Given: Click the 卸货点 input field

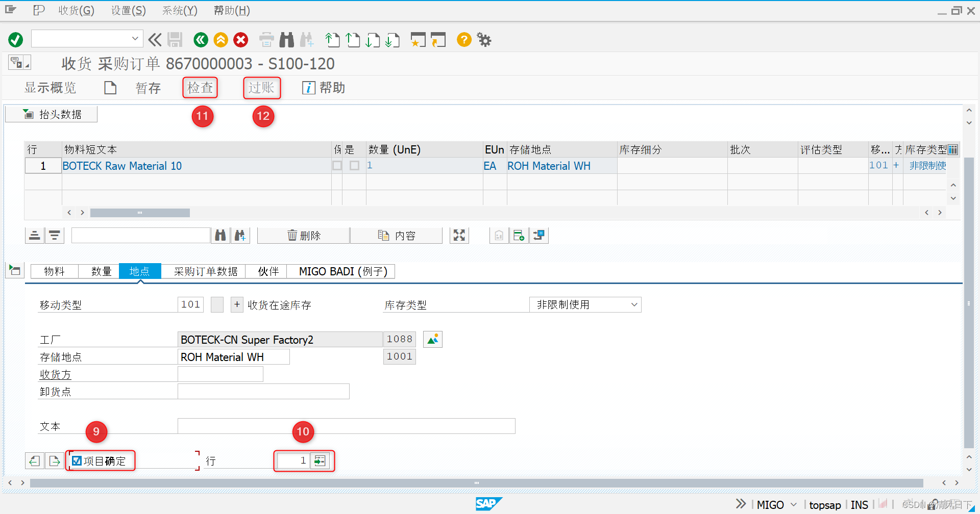Looking at the screenshot, I should [263, 391].
